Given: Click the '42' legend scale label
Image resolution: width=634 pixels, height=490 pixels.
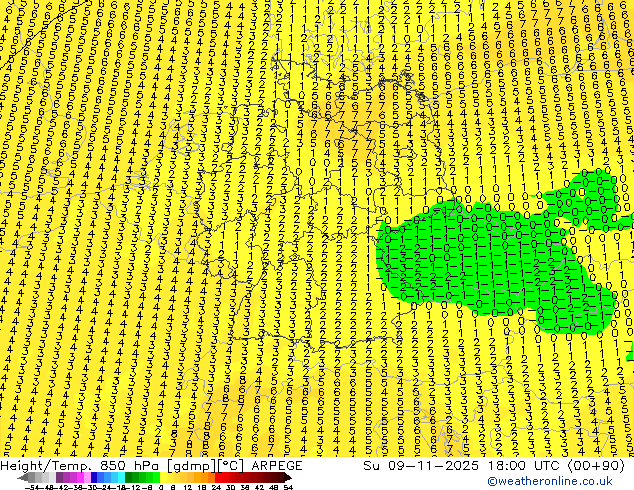Looking at the screenshot, I should [259, 488].
